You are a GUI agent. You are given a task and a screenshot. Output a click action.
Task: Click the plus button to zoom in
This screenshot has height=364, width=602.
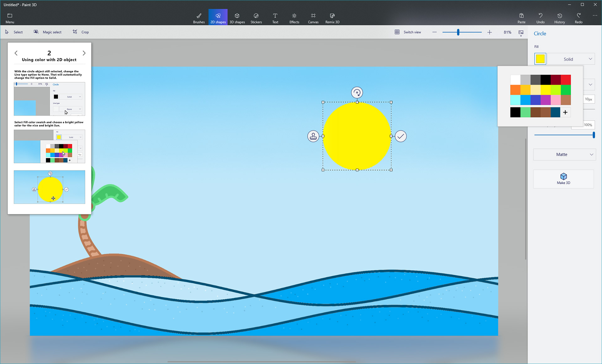[x=490, y=32]
